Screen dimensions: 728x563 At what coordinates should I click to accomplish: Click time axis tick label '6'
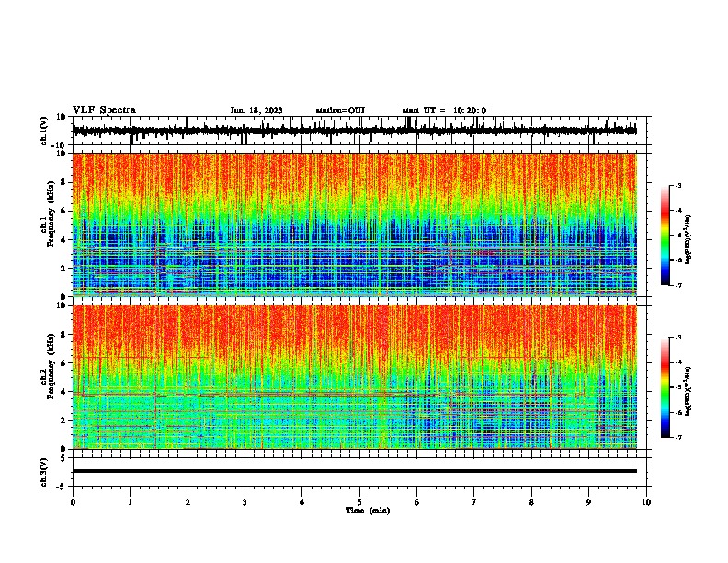point(416,502)
